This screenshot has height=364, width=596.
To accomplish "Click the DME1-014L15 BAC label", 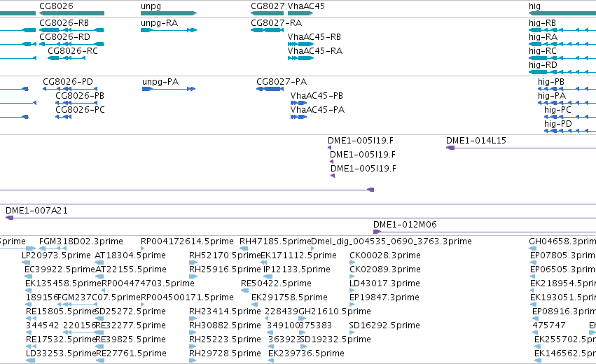I will pos(476,141).
